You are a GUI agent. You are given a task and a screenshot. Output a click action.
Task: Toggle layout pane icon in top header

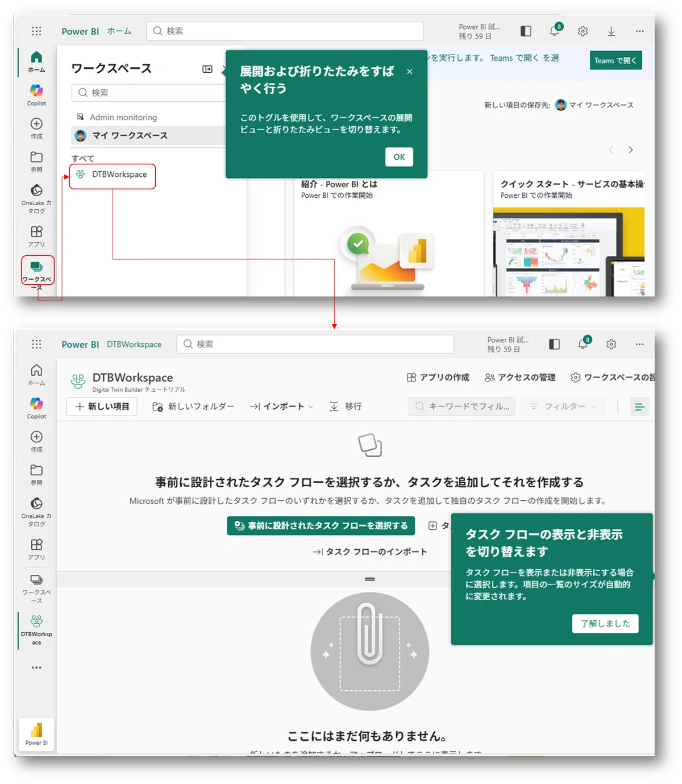[x=526, y=31]
